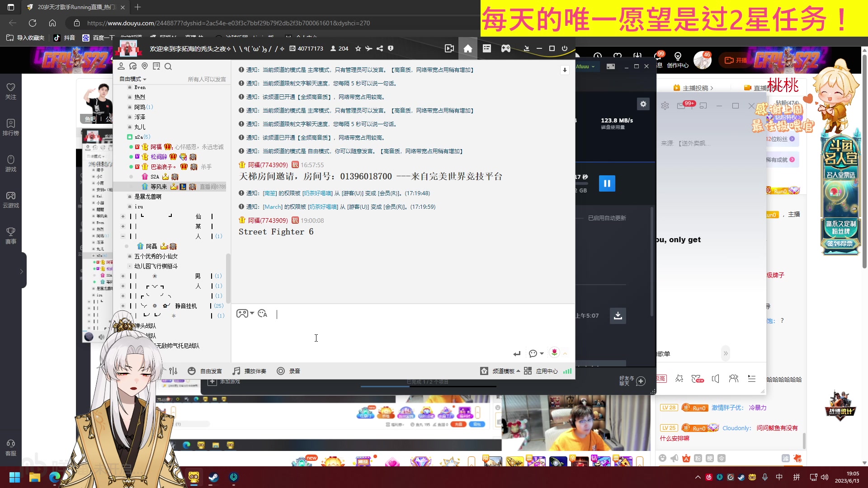Click the recent chat smiley bubble icon above channel list
868x488 pixels.
click(x=133, y=66)
